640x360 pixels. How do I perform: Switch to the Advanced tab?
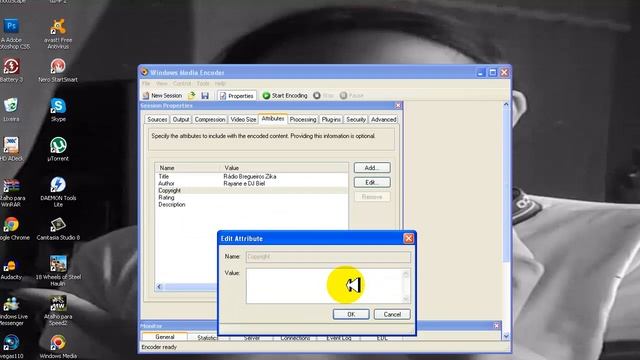pyautogui.click(x=383, y=120)
